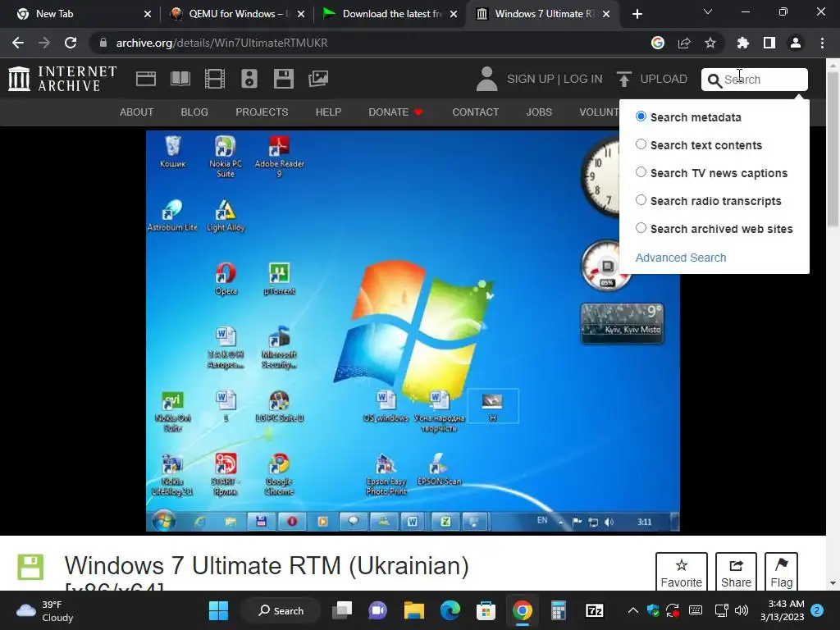This screenshot has height=630, width=840.
Task: Bookmark this page with star icon
Action: click(710, 43)
